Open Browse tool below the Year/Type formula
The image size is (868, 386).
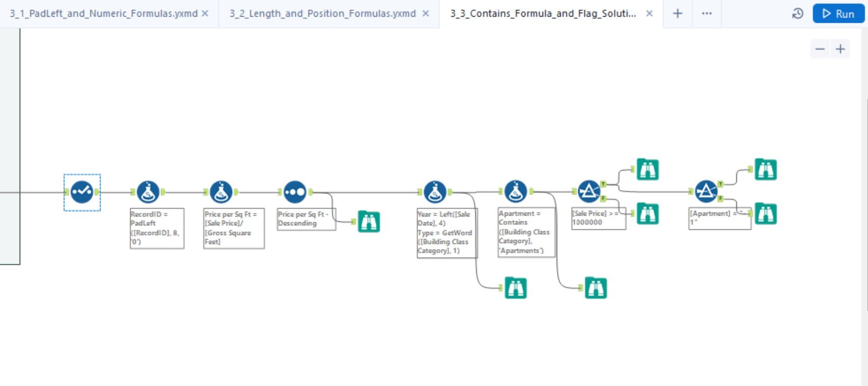click(516, 288)
